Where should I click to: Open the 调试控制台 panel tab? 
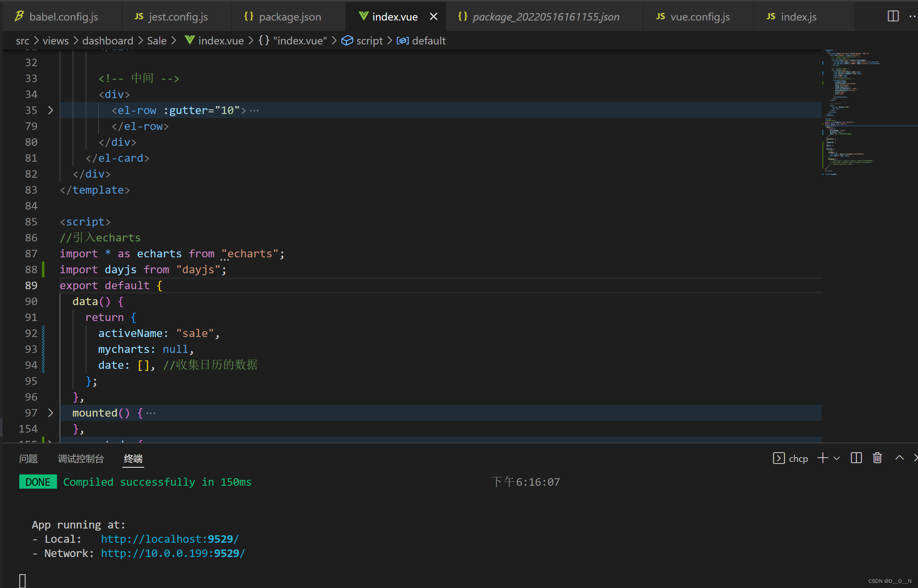[x=80, y=458]
